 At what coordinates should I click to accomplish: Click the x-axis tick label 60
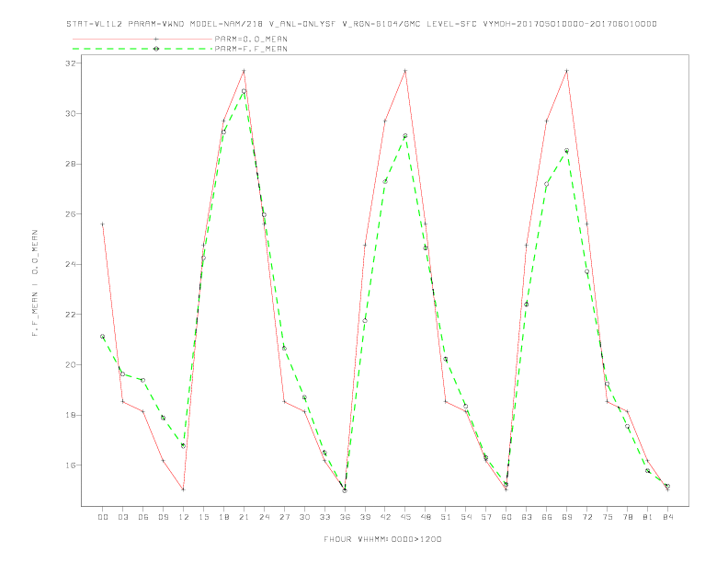click(x=506, y=517)
